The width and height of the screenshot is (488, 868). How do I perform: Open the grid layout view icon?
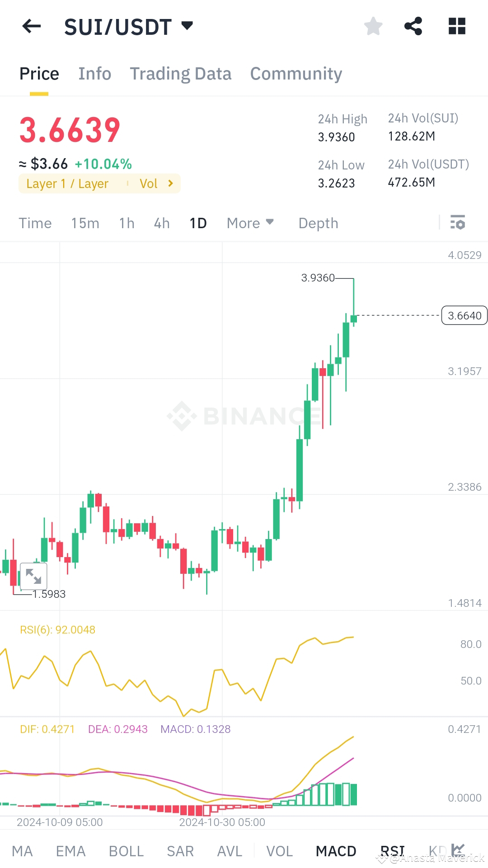point(457,26)
